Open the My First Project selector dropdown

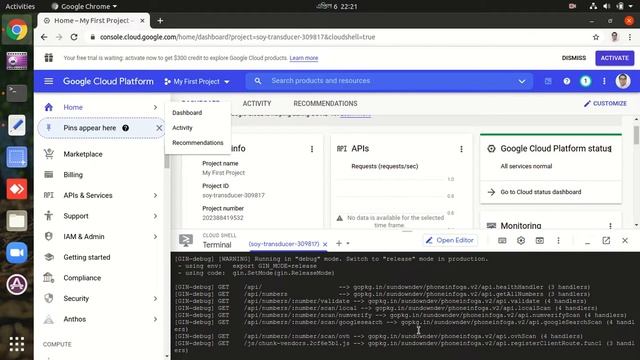click(x=197, y=82)
